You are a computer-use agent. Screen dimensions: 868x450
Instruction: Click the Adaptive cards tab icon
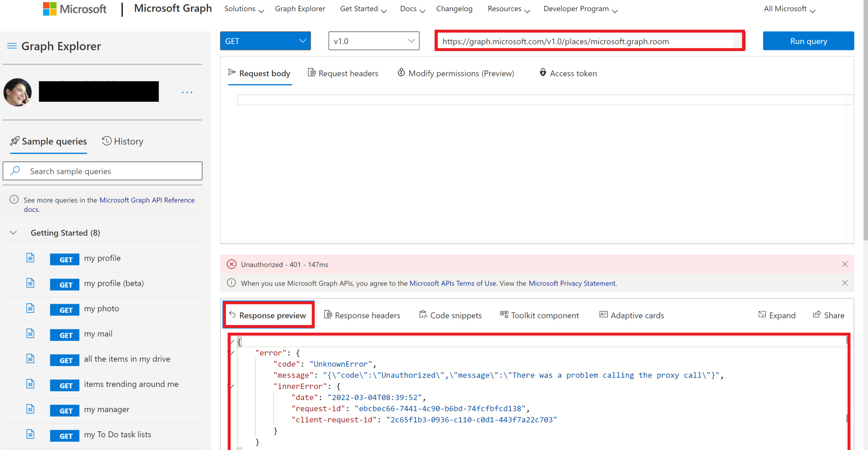pos(603,315)
